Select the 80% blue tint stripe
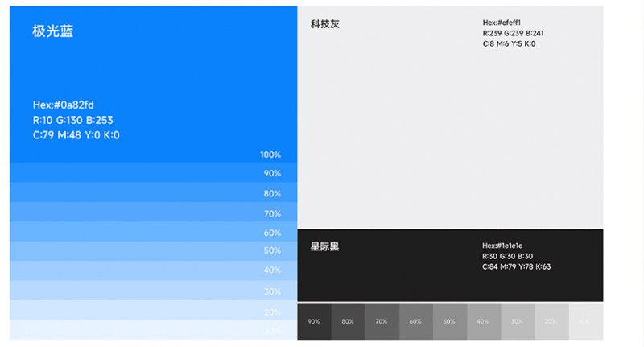Viewport: 644px width, 347px height. point(153,192)
